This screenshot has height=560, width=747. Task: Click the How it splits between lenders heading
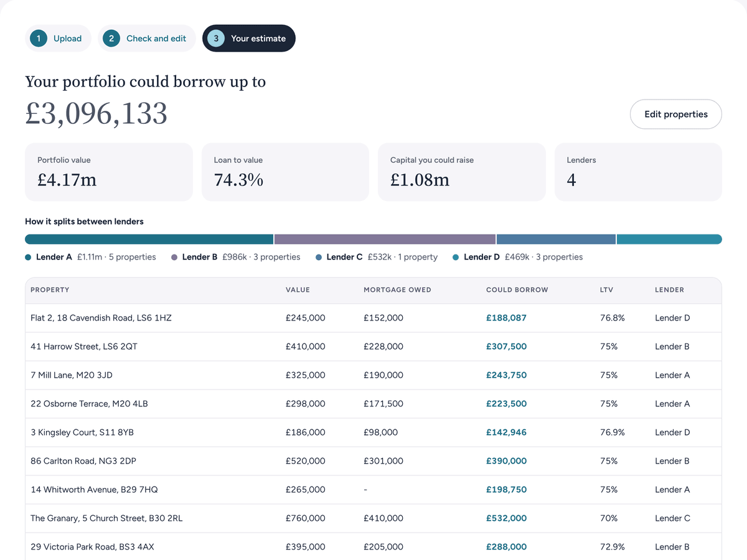tap(84, 222)
